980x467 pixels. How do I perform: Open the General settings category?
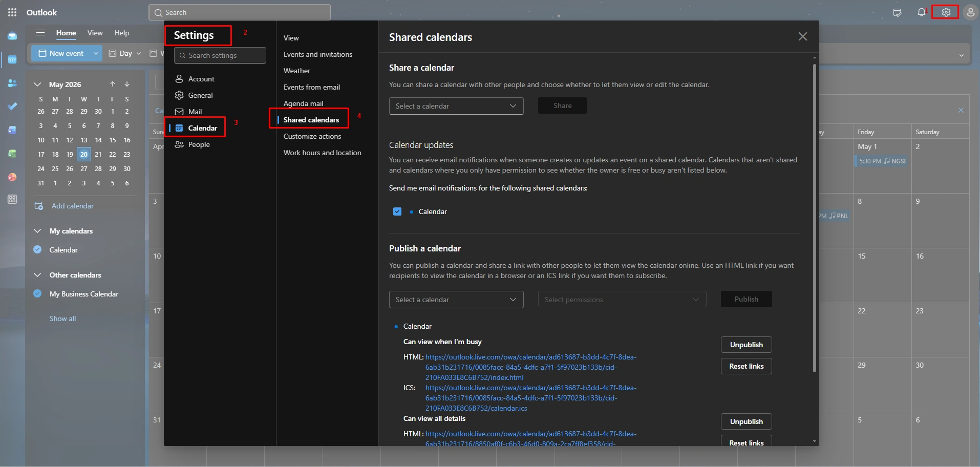[220, 95]
